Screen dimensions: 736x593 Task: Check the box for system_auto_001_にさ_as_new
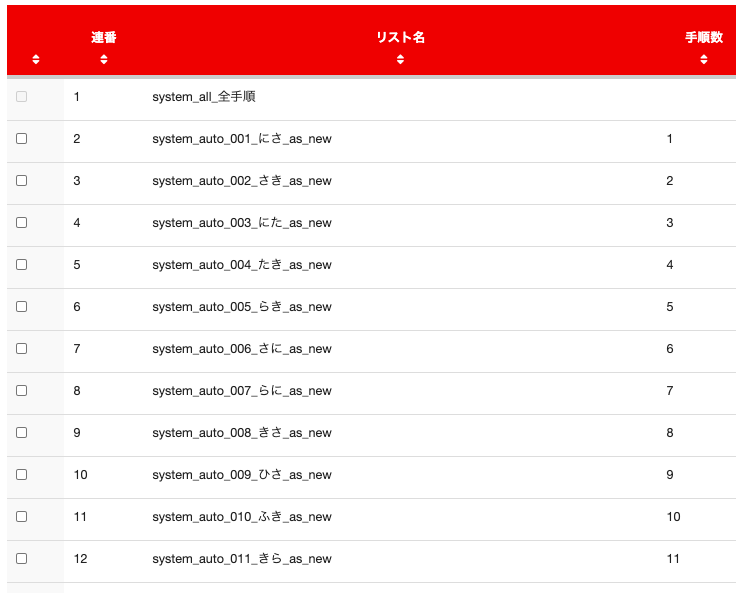(22, 139)
